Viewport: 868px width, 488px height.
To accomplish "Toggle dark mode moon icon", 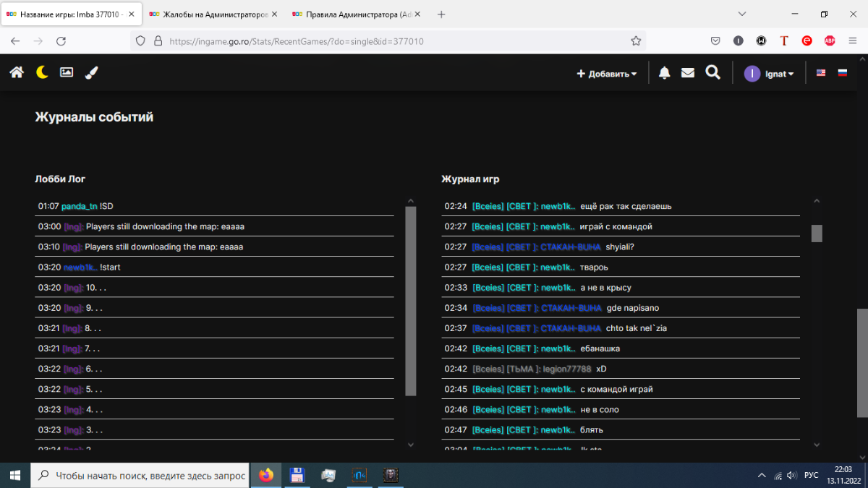I will (42, 72).
